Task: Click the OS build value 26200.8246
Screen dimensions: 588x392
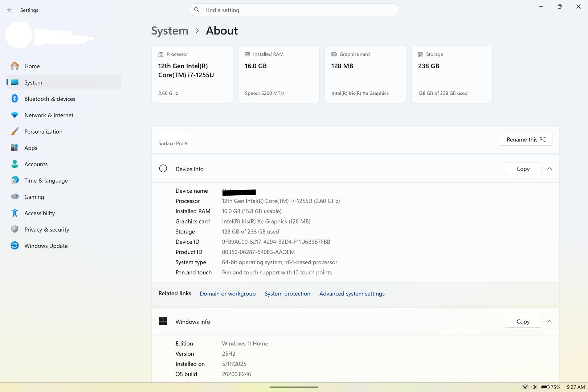Action: (x=237, y=374)
